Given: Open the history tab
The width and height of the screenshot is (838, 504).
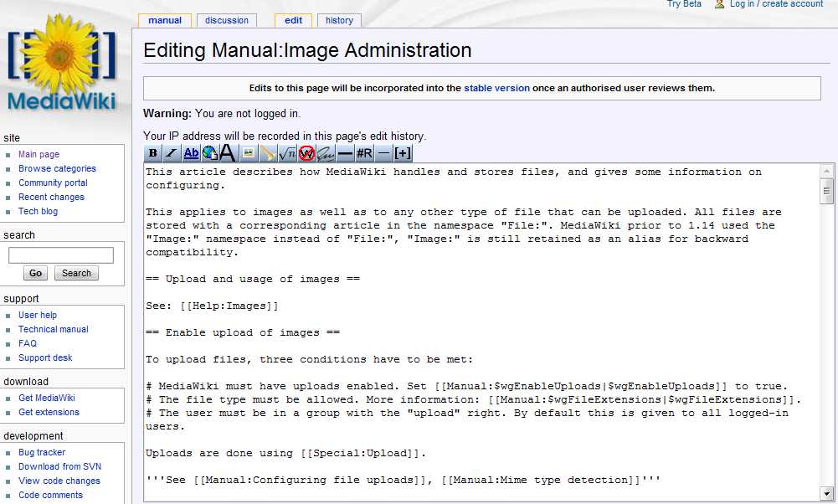Looking at the screenshot, I should (339, 20).
